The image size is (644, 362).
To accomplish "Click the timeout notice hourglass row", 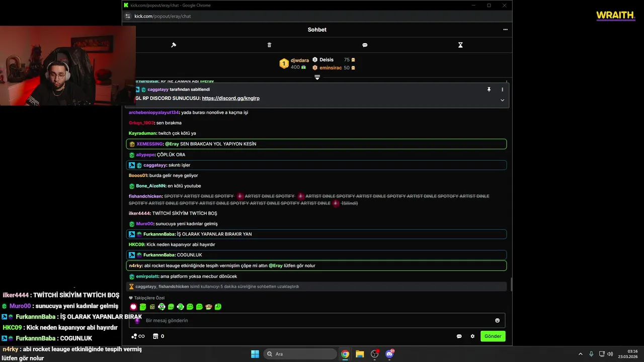I will click(317, 287).
